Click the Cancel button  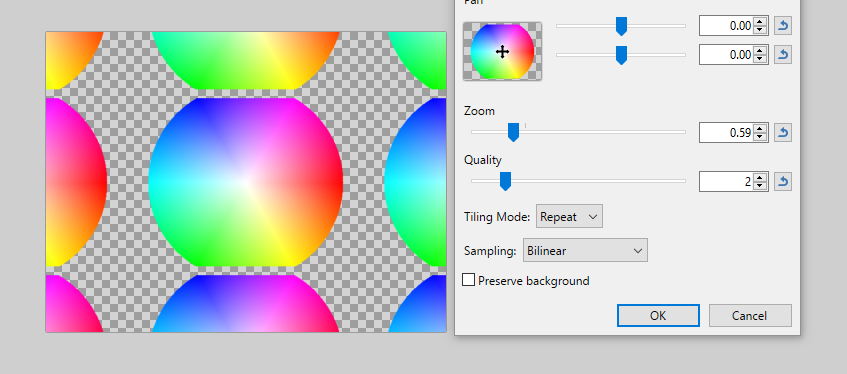(x=750, y=316)
